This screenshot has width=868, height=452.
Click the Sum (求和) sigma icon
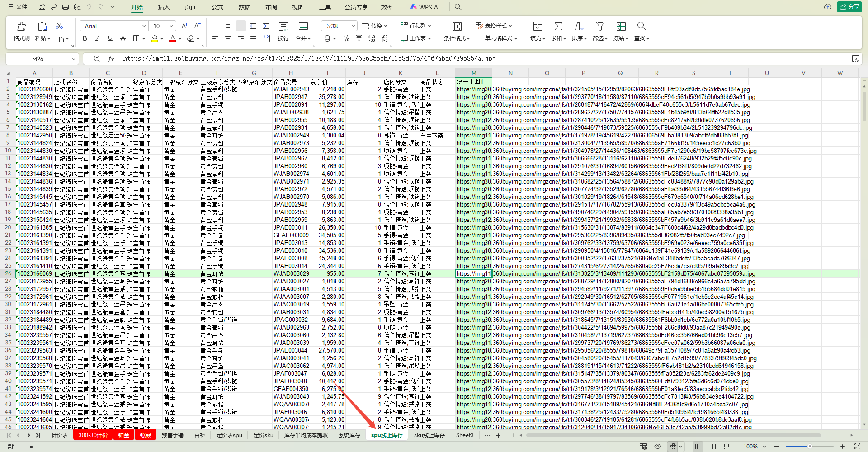(x=558, y=27)
